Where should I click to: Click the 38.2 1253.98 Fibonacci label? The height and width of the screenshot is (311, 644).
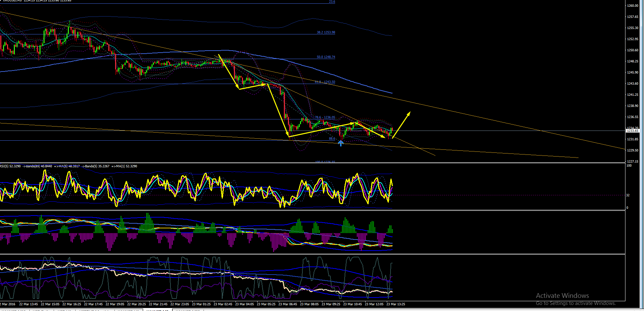326,32
